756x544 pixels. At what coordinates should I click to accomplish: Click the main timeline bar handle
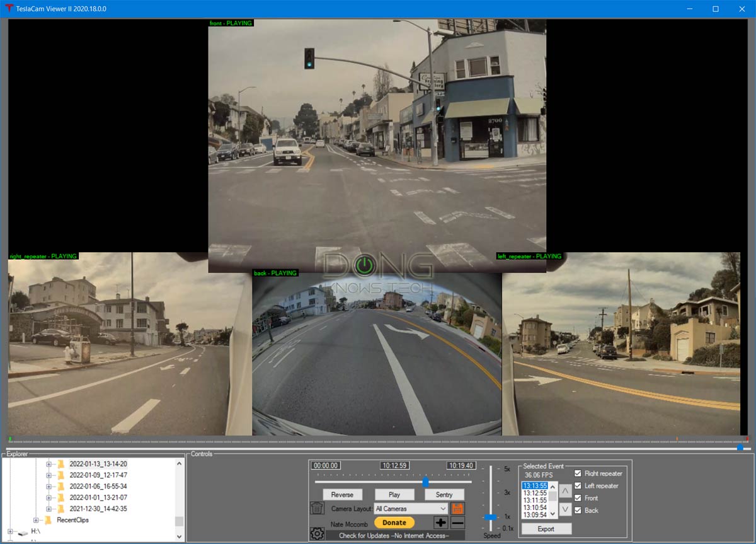[x=740, y=448]
